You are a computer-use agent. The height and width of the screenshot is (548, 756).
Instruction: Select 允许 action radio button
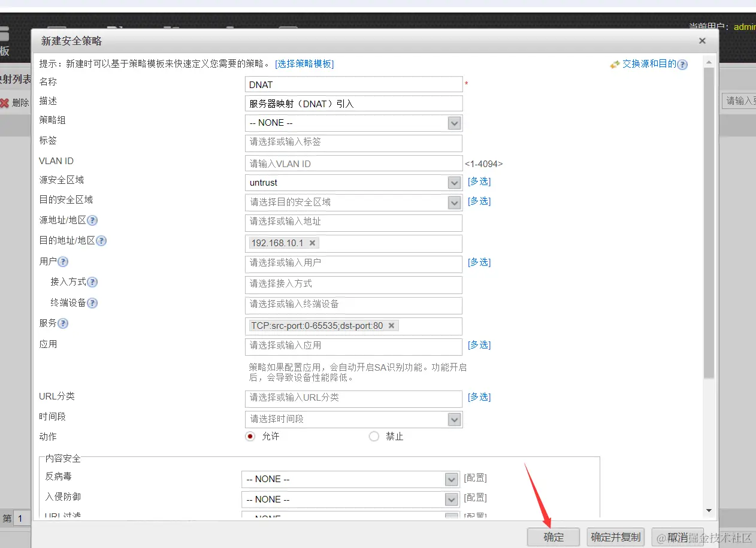(250, 436)
